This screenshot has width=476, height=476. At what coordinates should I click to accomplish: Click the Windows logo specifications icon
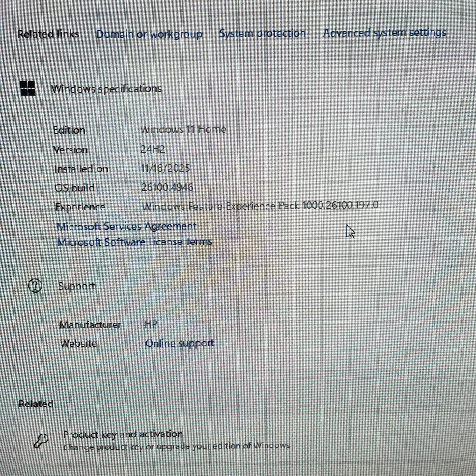pos(28,88)
